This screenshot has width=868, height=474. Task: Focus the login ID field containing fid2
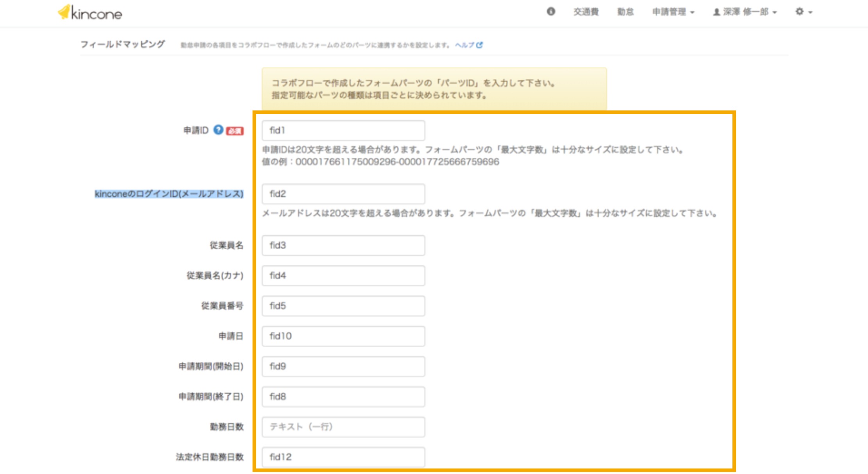click(343, 194)
